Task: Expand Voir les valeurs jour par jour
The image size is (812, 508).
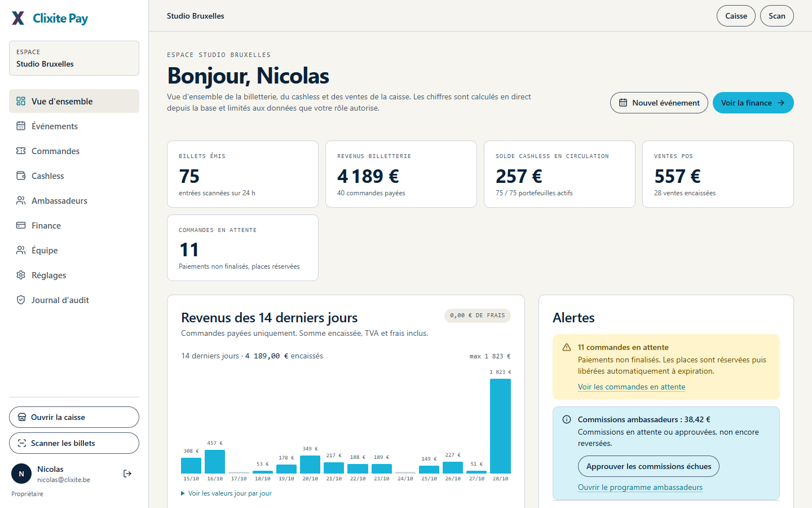Action: [226, 493]
